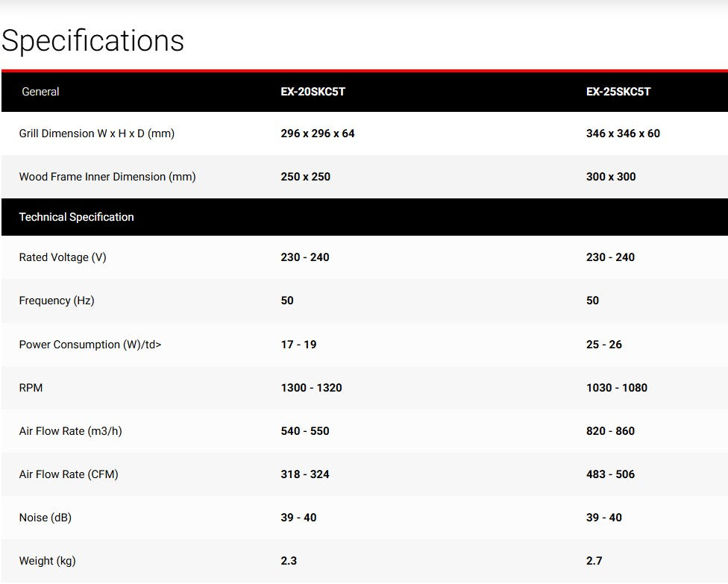Select the Noise (dB) row label
Viewport: 728px width, 584px height.
pyautogui.click(x=45, y=518)
